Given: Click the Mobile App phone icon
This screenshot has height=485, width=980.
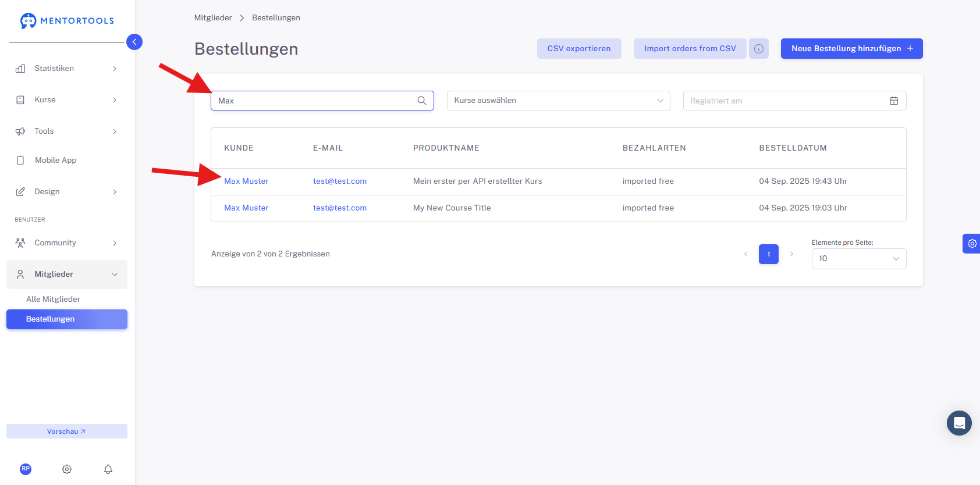Looking at the screenshot, I should 20,161.
